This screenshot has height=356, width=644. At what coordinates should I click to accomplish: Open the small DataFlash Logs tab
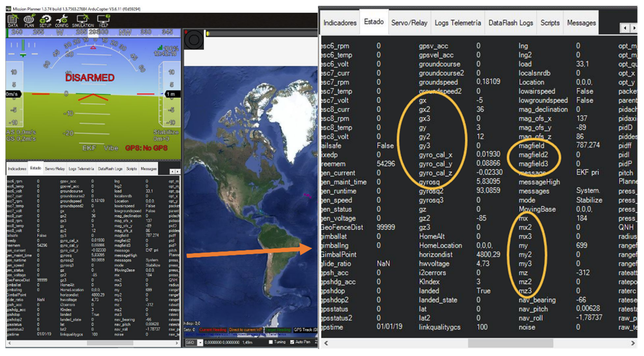point(110,169)
